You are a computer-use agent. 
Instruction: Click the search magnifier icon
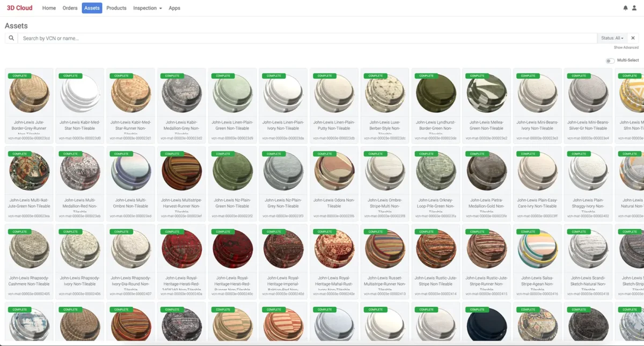click(x=11, y=38)
